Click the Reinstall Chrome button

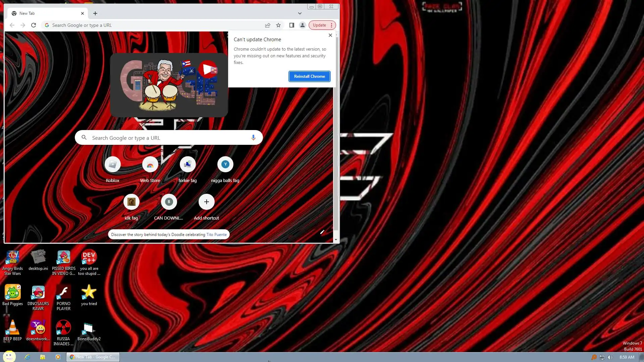point(309,76)
